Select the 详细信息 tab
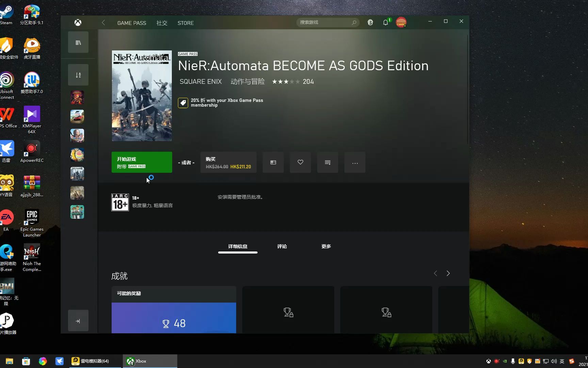This screenshot has height=368, width=588. tap(238, 246)
